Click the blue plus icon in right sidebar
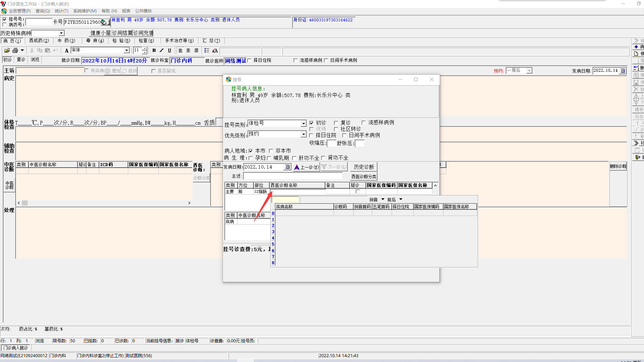 point(636,47)
